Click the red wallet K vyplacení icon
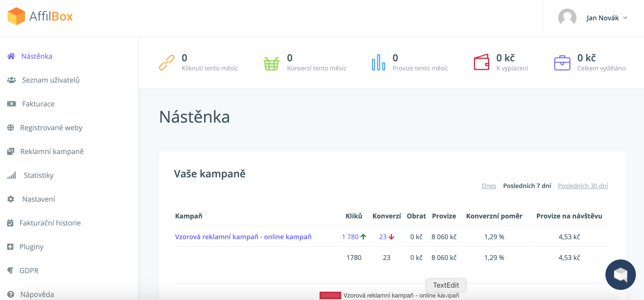The width and height of the screenshot is (644, 300). point(481,62)
